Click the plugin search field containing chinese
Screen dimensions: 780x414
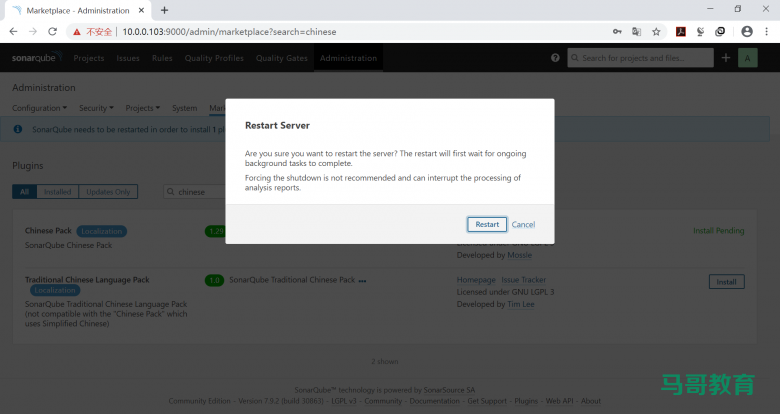point(195,192)
